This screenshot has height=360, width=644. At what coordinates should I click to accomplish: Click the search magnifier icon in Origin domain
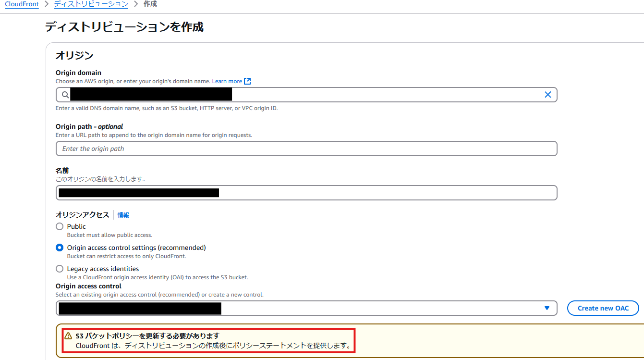click(x=64, y=95)
